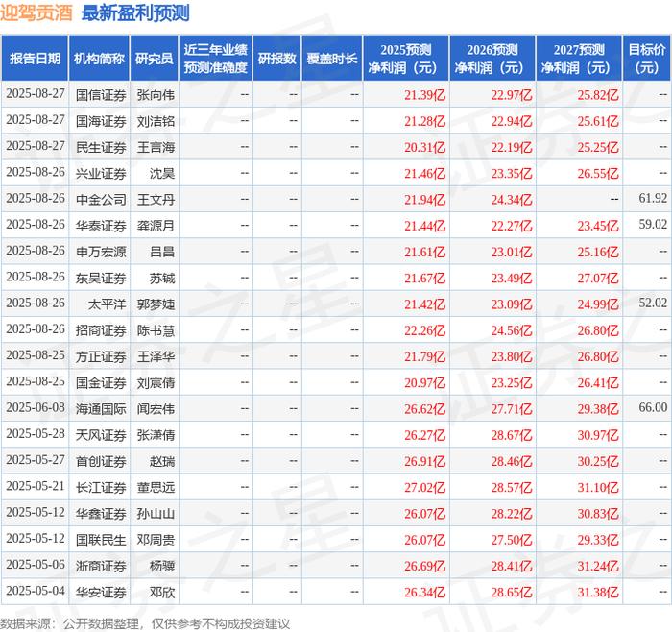
Task: Click analyst name 王文丹
Action: pos(156,200)
